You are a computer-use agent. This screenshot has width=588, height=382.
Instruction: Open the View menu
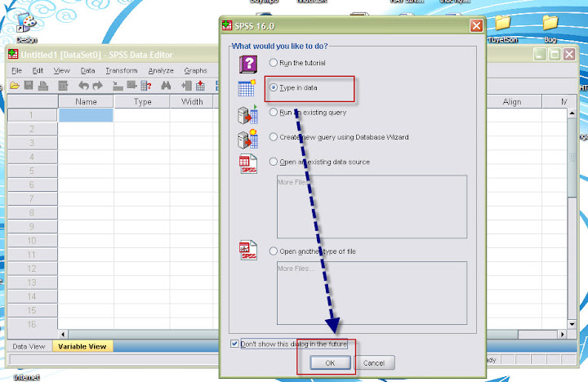coord(61,70)
